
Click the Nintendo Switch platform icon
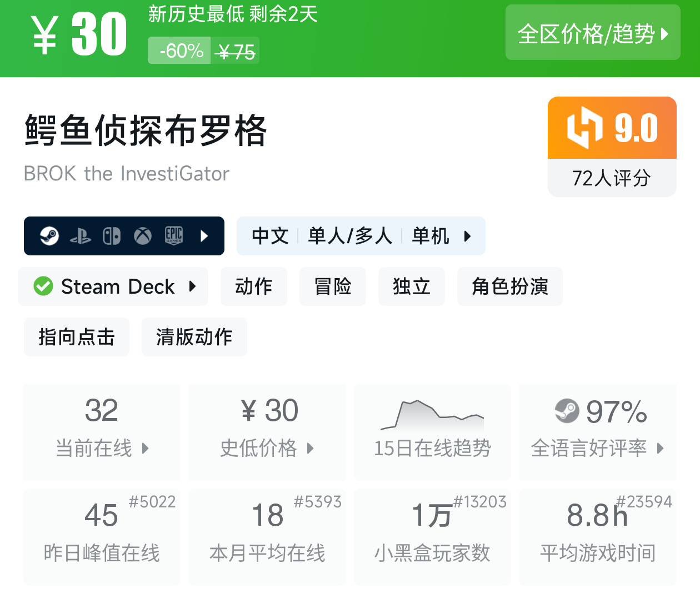(112, 236)
